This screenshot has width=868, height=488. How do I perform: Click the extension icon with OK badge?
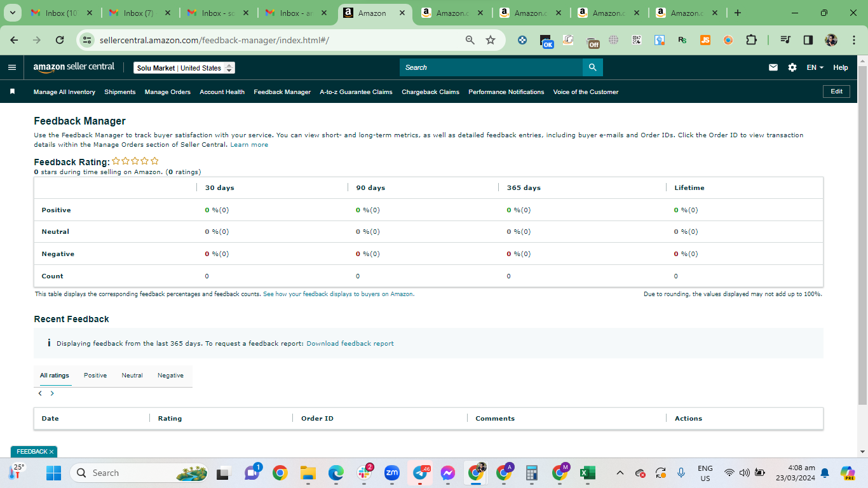click(546, 41)
